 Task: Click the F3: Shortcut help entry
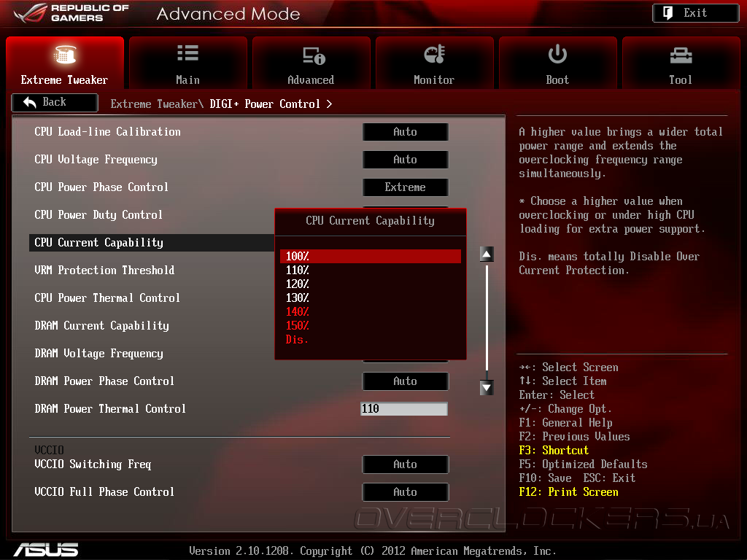[x=554, y=451]
